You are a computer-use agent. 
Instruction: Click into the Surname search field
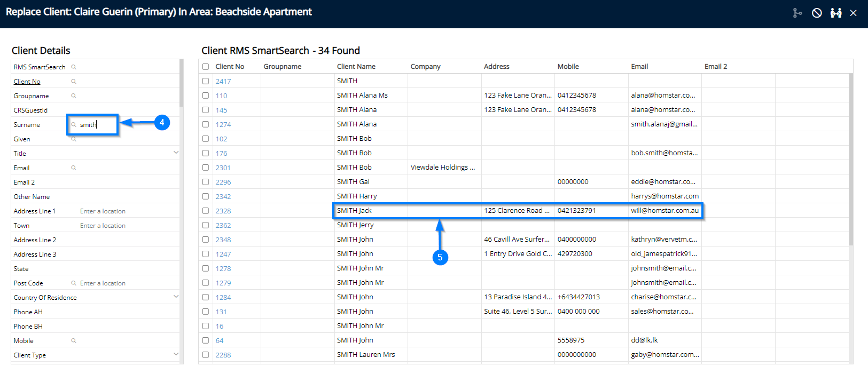tap(96, 125)
